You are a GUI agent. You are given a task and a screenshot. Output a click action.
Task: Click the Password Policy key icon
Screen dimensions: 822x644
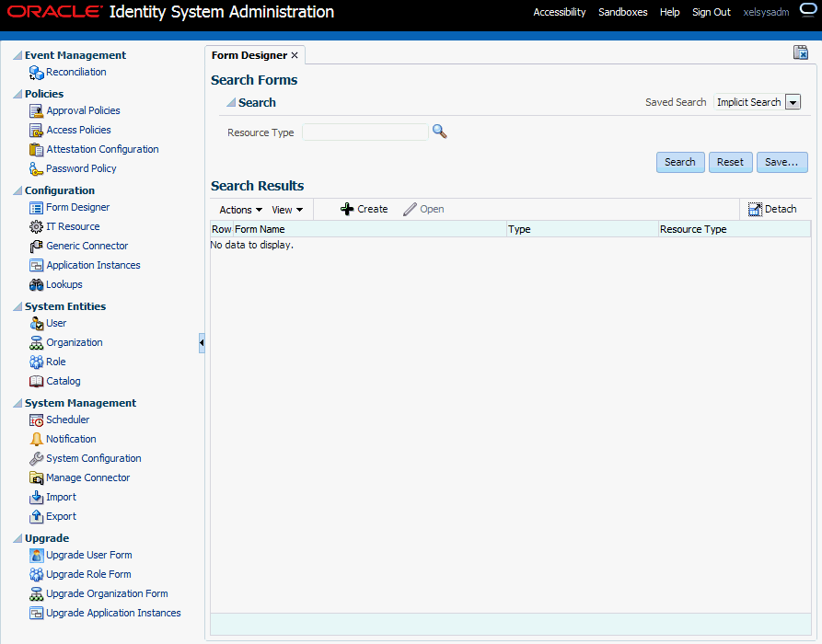(x=36, y=168)
